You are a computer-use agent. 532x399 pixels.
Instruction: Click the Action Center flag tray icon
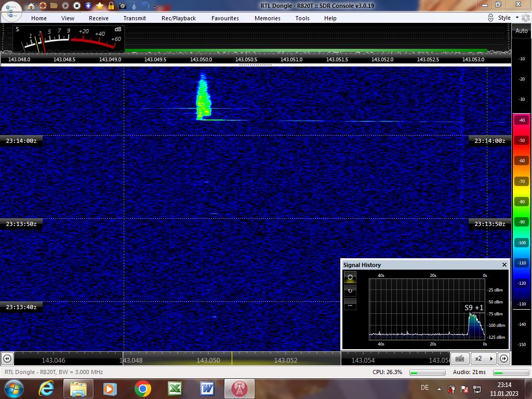464,389
